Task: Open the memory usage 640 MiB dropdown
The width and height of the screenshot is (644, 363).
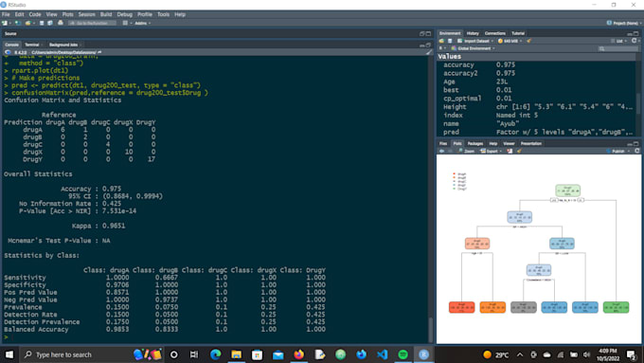Action: (510, 41)
